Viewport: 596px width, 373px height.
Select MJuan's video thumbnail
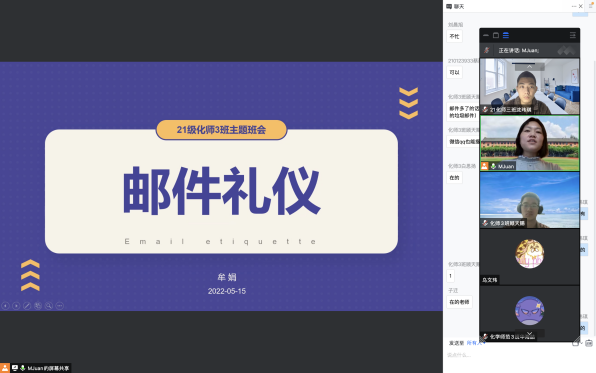(529, 143)
